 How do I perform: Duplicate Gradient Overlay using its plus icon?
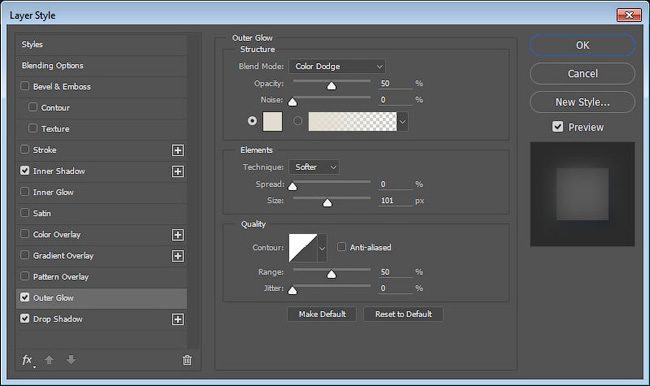click(178, 256)
